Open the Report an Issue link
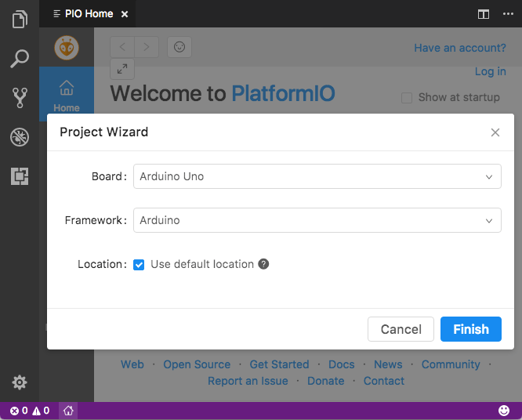Screen dimensions: 522x420 point(248,381)
